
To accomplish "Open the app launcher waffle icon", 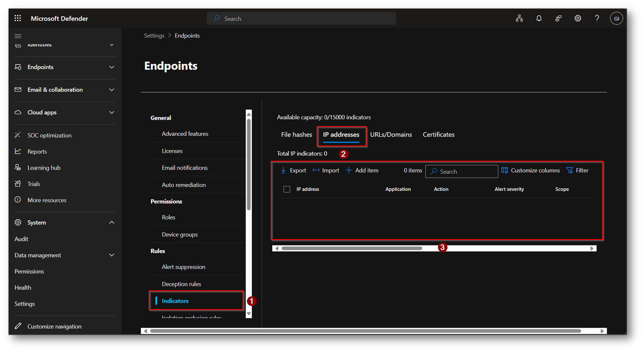I will (18, 18).
